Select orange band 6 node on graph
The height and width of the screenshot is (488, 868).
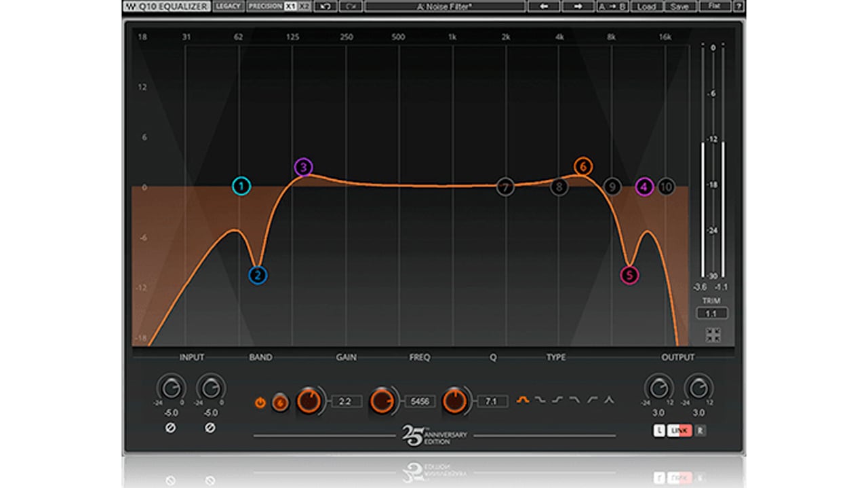(582, 166)
